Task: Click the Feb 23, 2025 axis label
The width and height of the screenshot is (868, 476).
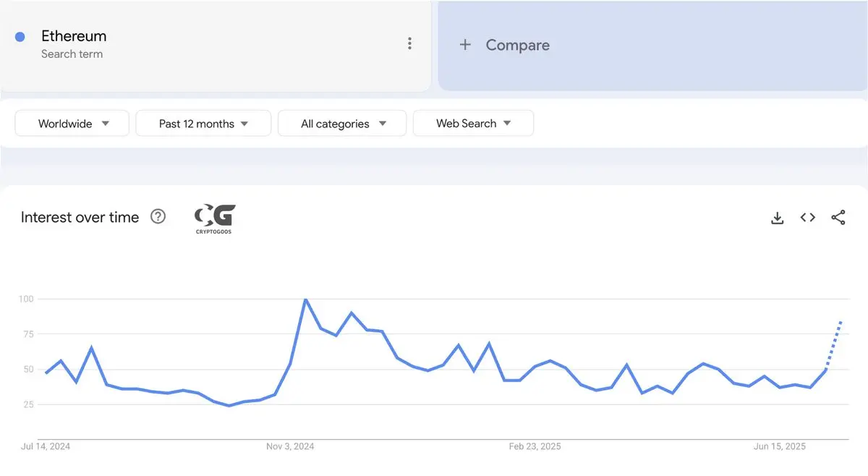Action: (x=535, y=446)
